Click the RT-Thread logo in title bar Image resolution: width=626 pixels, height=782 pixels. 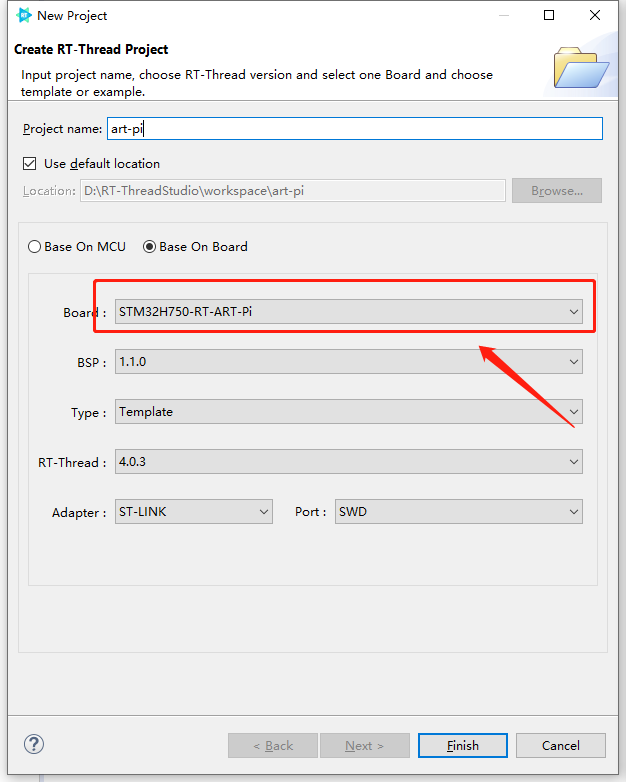coord(23,15)
